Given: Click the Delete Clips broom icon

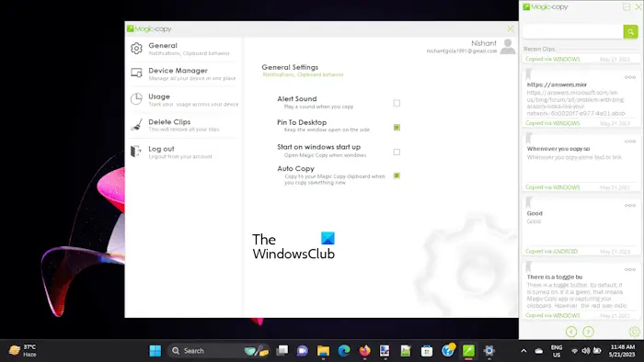Looking at the screenshot, I should (136, 125).
